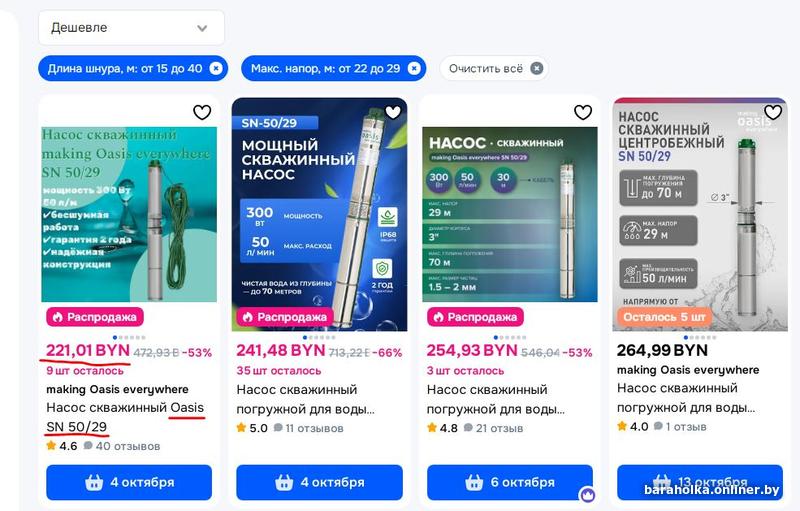Click the basket button for 13 октября delivery

[700, 482]
